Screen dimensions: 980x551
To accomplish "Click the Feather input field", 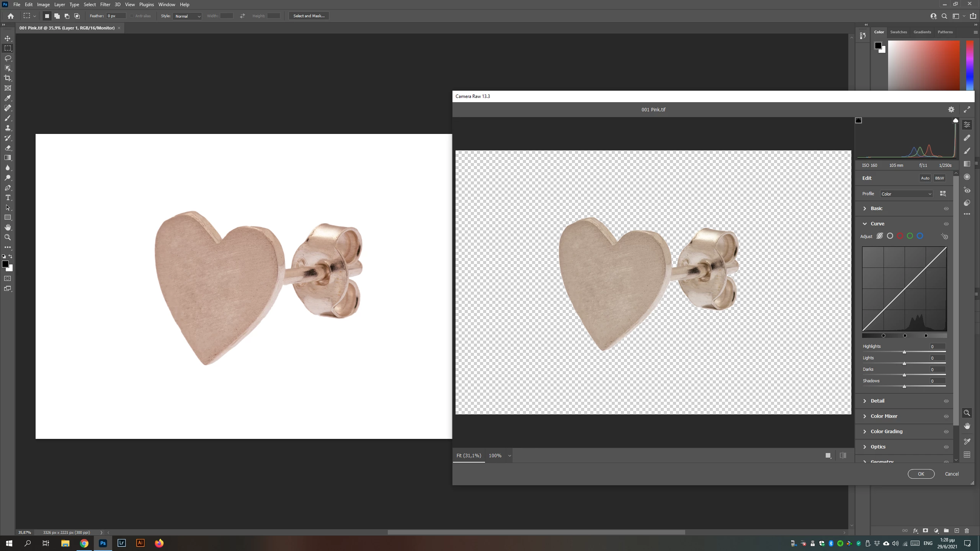I will 116,16.
